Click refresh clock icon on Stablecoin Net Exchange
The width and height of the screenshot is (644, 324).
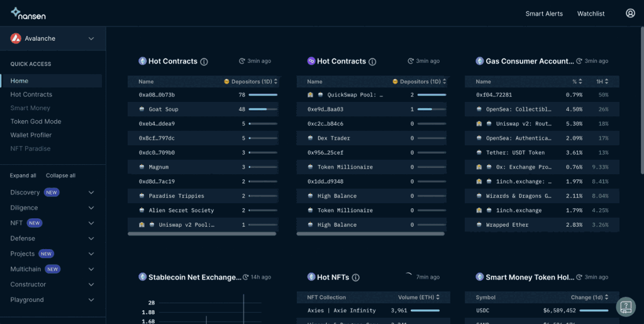coord(246,277)
